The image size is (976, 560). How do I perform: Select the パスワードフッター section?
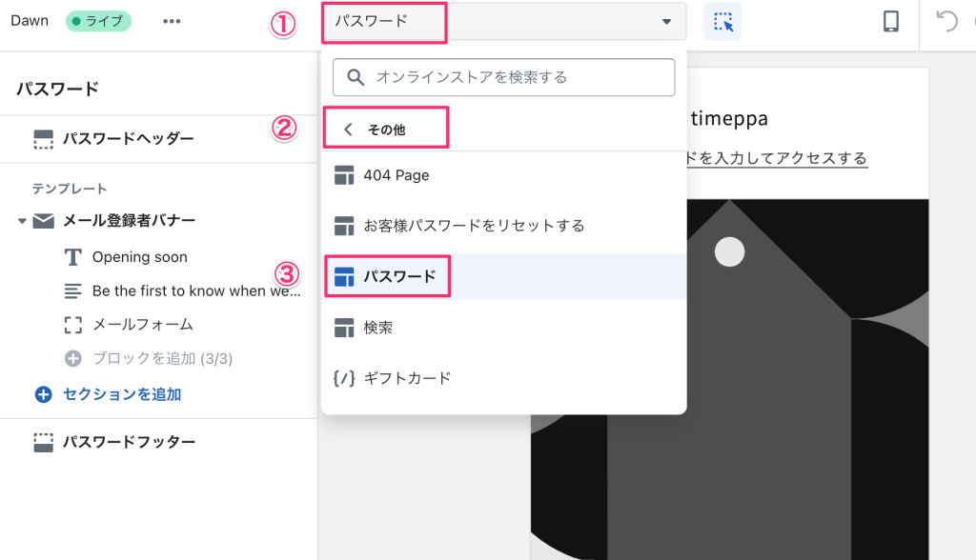[x=128, y=442]
